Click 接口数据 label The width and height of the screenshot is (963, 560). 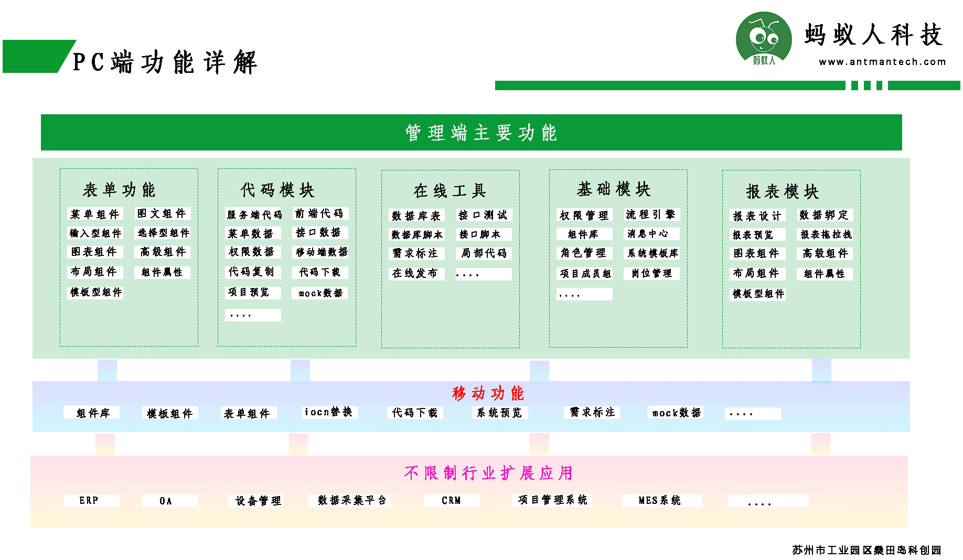319,232
